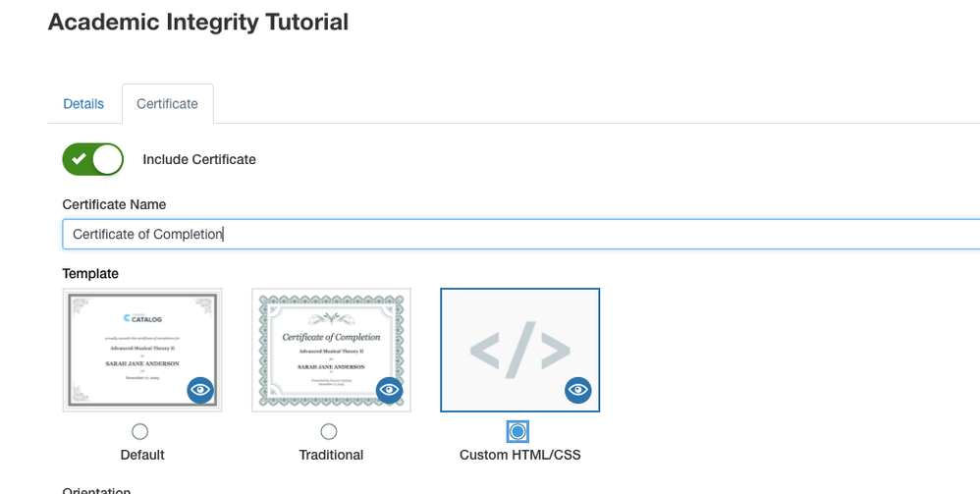Switch to the Details tab

[x=83, y=103]
